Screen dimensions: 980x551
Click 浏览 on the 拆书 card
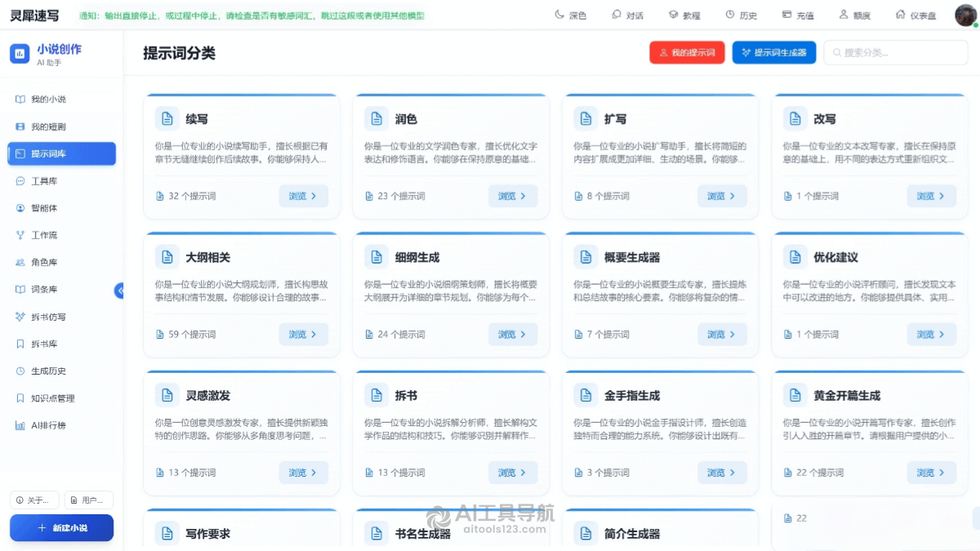[x=513, y=473]
